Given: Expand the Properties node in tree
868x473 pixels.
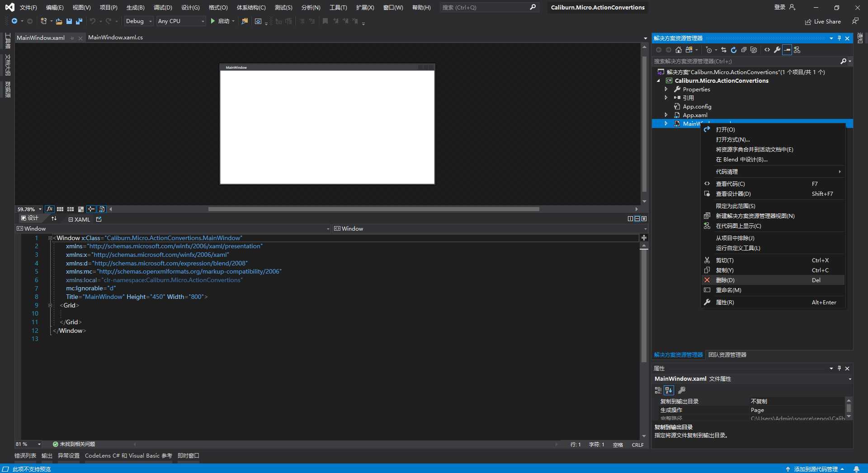Looking at the screenshot, I should tap(666, 90).
